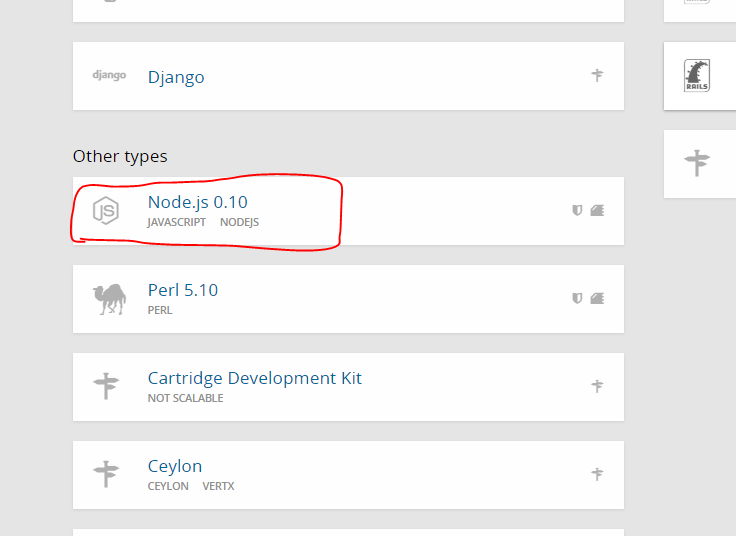This screenshot has height=536, width=736.
Task: Open the Perl 5.10 cartridge link
Action: pos(183,290)
